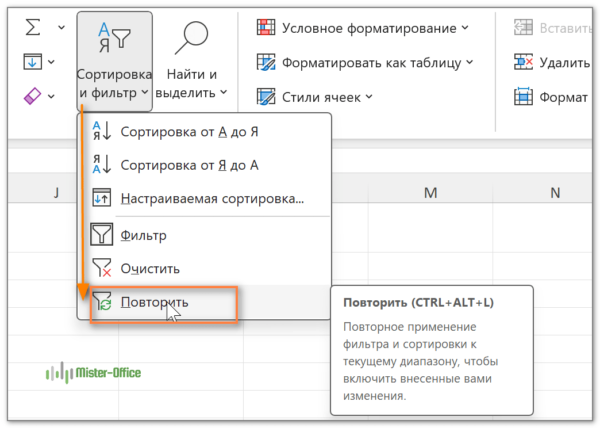The image size is (600, 428).
Task: Click the Conditional Formatting icon
Action: (266, 27)
